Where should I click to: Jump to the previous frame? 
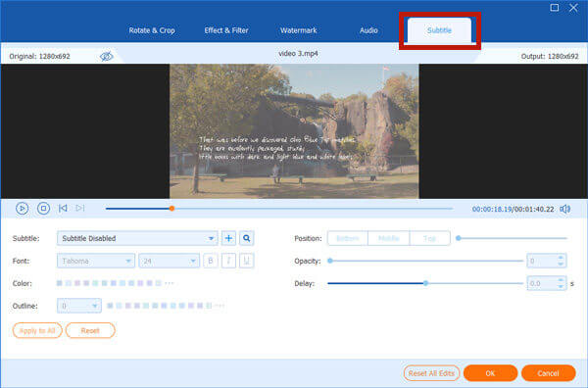(63, 208)
